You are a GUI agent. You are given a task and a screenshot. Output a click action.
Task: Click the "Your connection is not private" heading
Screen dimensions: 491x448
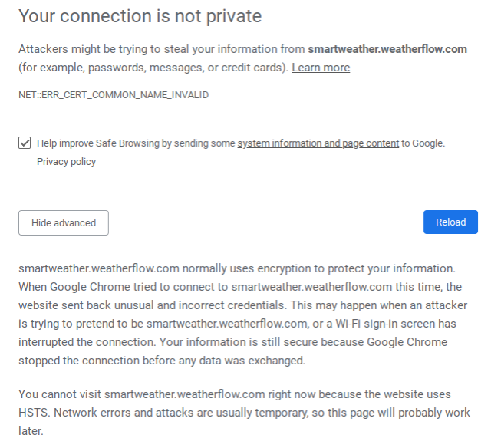click(140, 15)
